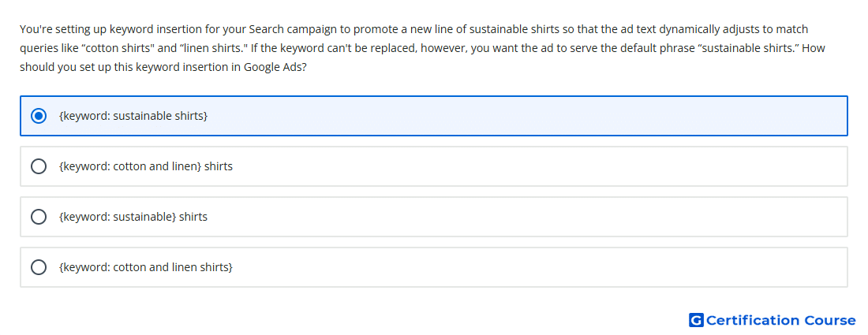
Task: Select radio button beside {keyword: sustainable} shirts
Action: (38, 217)
